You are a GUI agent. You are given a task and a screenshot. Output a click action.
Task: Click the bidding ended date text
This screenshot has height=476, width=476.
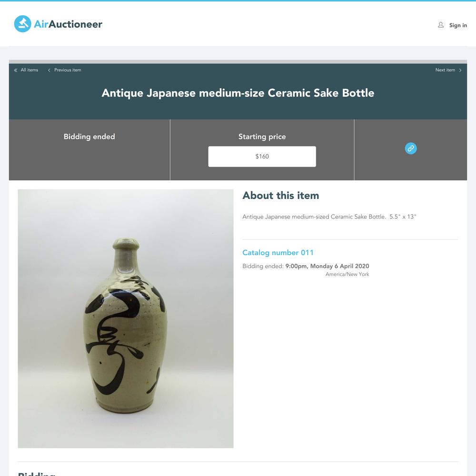(x=327, y=266)
